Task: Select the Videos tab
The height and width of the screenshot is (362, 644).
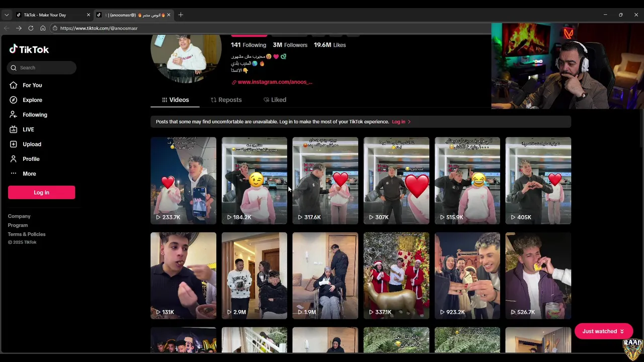Action: tap(175, 100)
